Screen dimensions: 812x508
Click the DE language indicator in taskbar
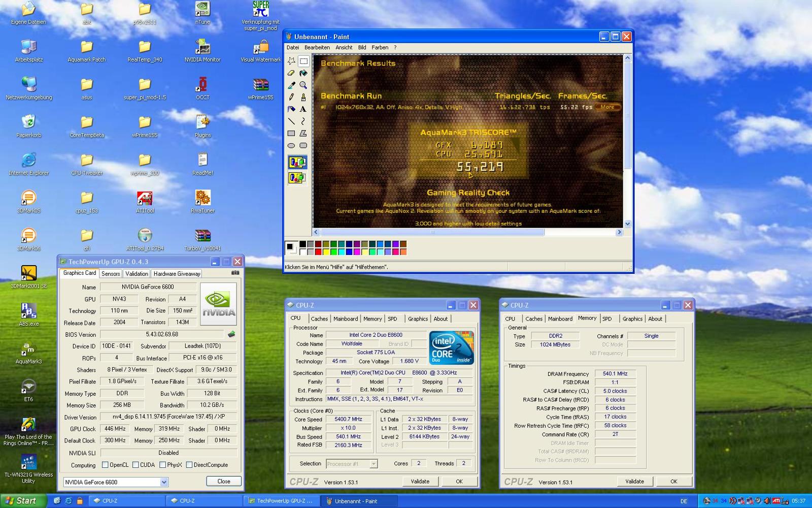click(x=684, y=501)
